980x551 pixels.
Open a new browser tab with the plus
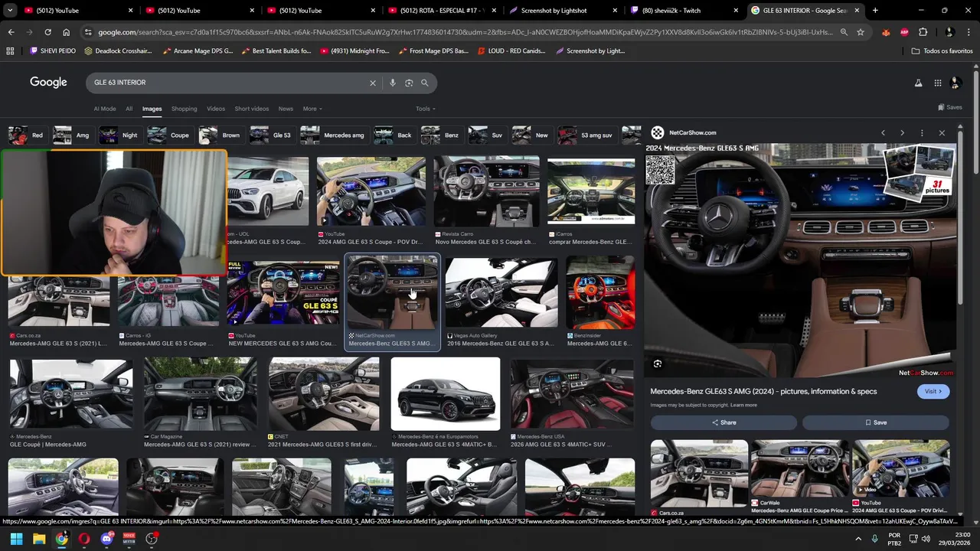point(875,11)
